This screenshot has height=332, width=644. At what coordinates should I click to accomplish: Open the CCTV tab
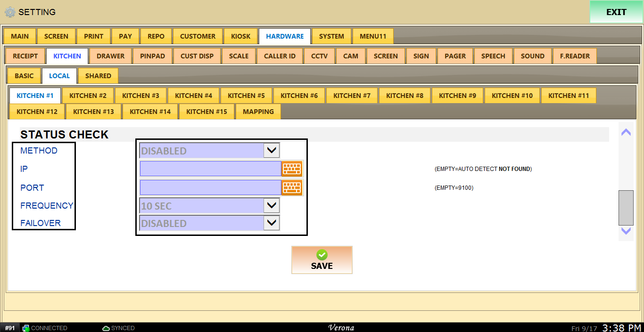click(x=320, y=56)
